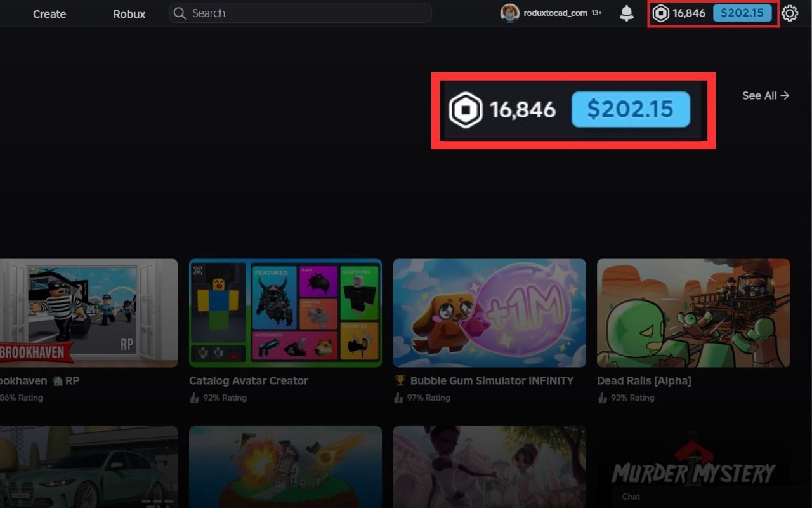Click the large $202.15 blue badge
The image size is (812, 508).
[x=631, y=110]
